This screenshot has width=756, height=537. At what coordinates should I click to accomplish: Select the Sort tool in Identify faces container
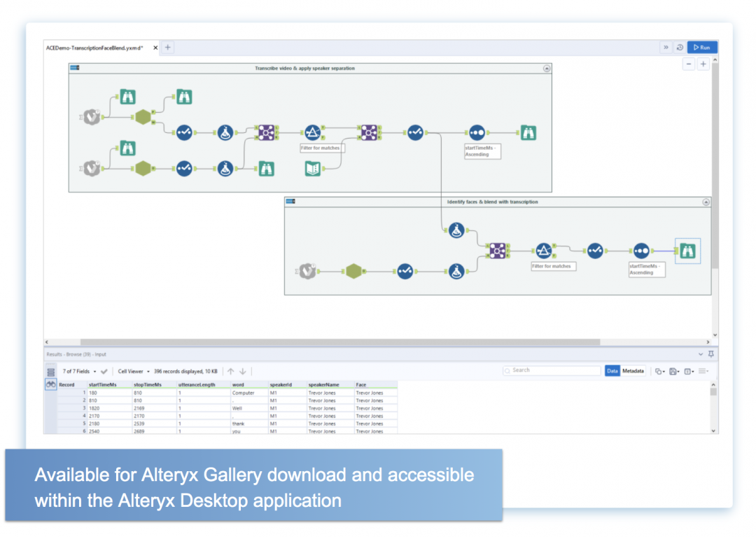coord(641,251)
